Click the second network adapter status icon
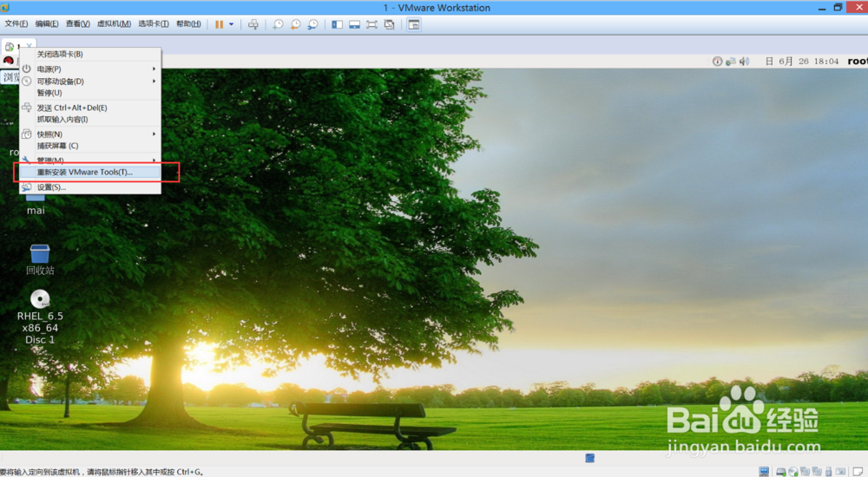 [x=817, y=472]
